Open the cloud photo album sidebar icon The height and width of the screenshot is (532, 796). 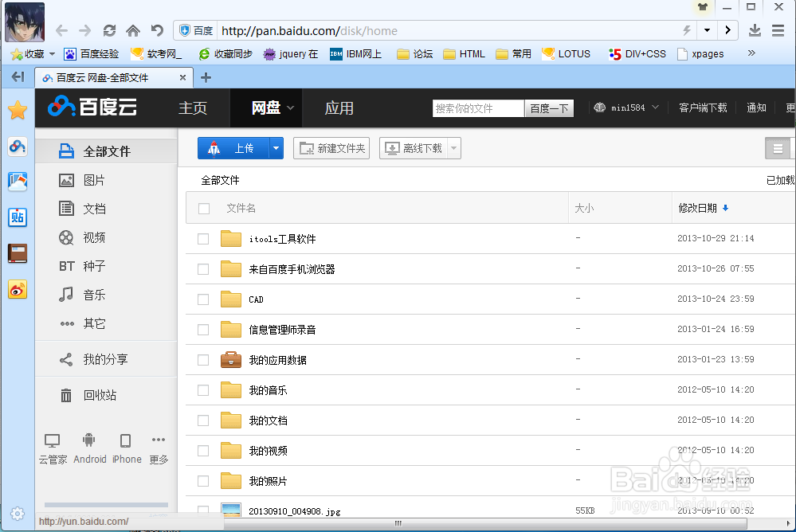click(x=18, y=182)
